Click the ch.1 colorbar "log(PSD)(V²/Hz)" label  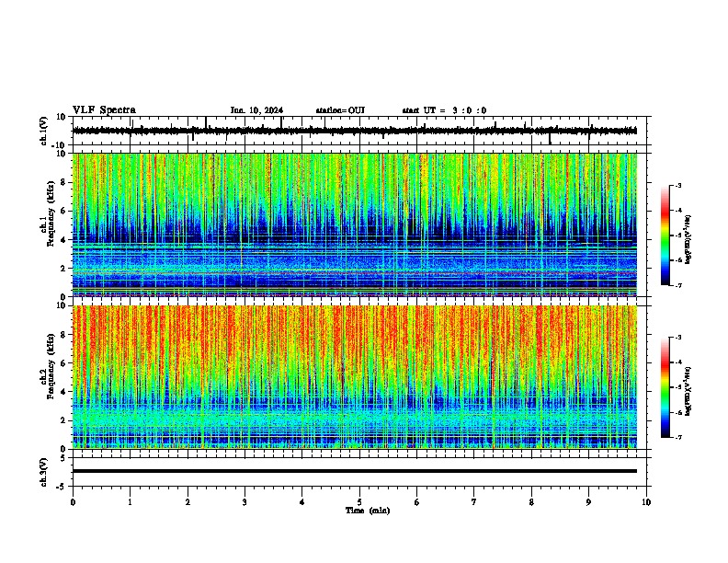pos(688,239)
